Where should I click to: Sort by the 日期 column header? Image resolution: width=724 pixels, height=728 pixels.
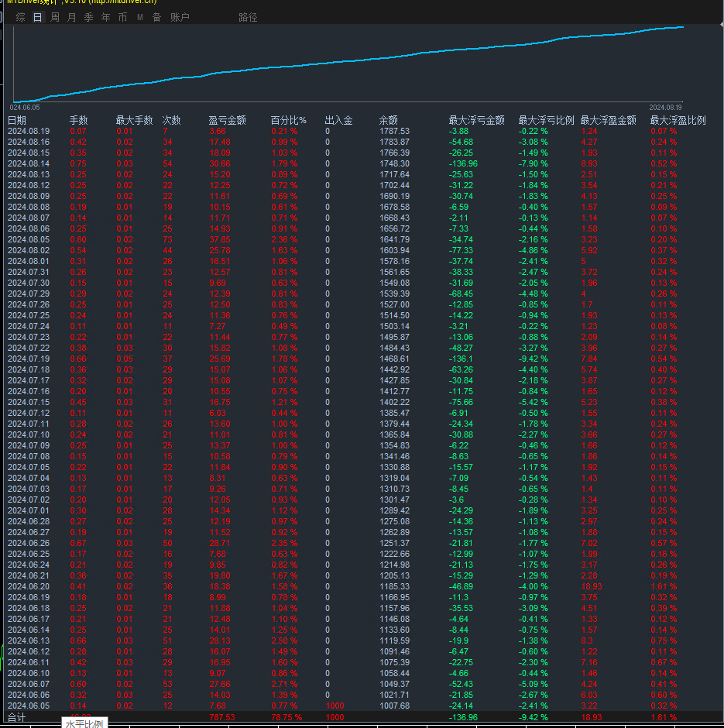pyautogui.click(x=17, y=120)
